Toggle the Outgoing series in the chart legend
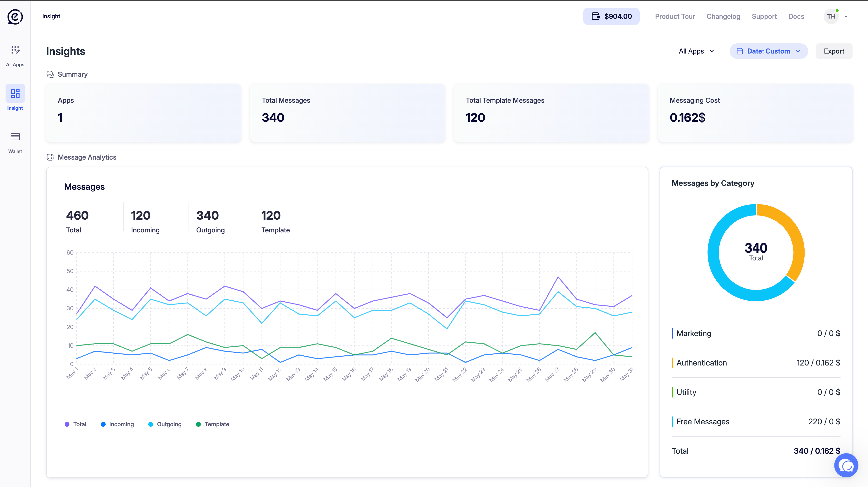Image resolution: width=868 pixels, height=487 pixels. pos(165,424)
